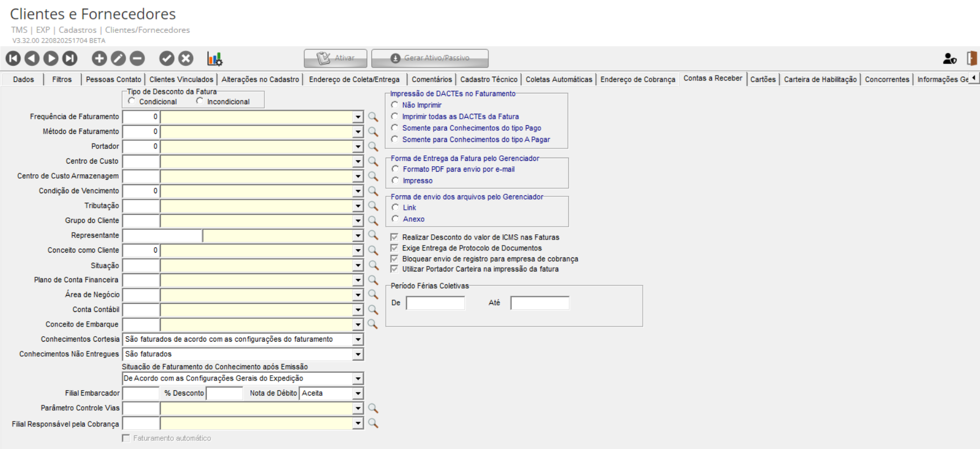Switch to the Cartões tab
The width and height of the screenshot is (980, 449).
point(763,79)
